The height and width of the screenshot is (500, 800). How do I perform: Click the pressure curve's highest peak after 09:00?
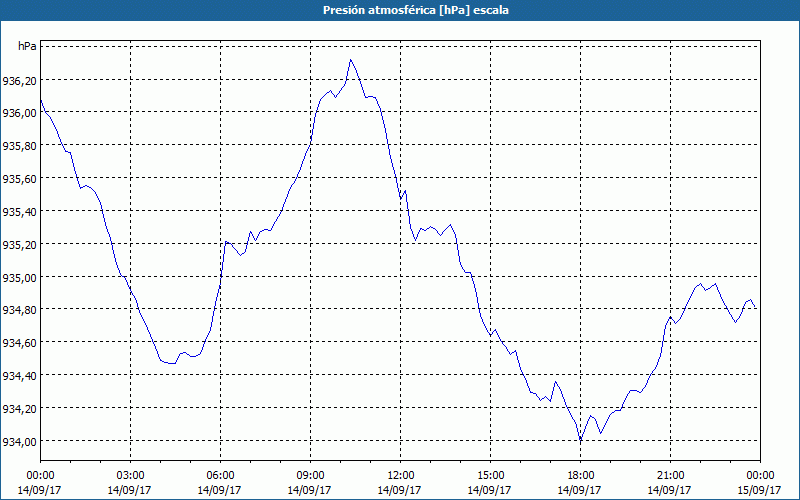point(351,60)
